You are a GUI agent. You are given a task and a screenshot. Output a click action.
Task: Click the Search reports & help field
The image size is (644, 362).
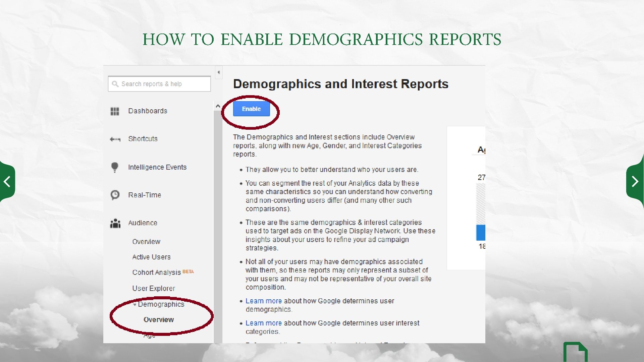[164, 84]
